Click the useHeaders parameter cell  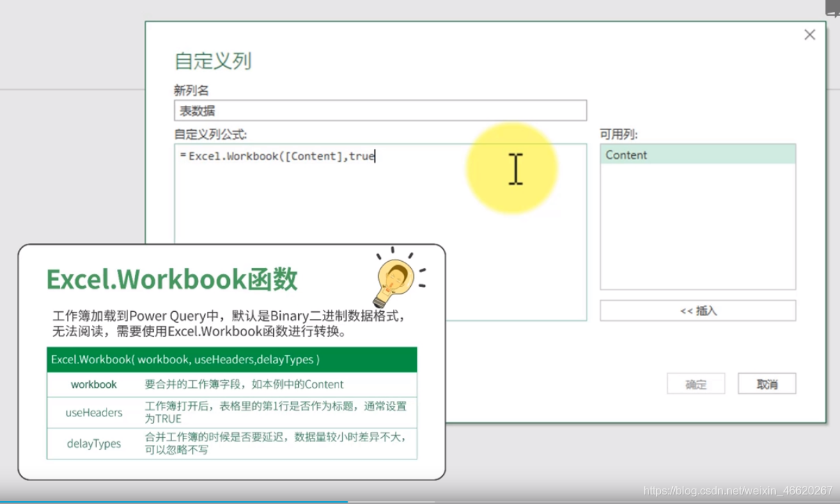click(x=94, y=412)
